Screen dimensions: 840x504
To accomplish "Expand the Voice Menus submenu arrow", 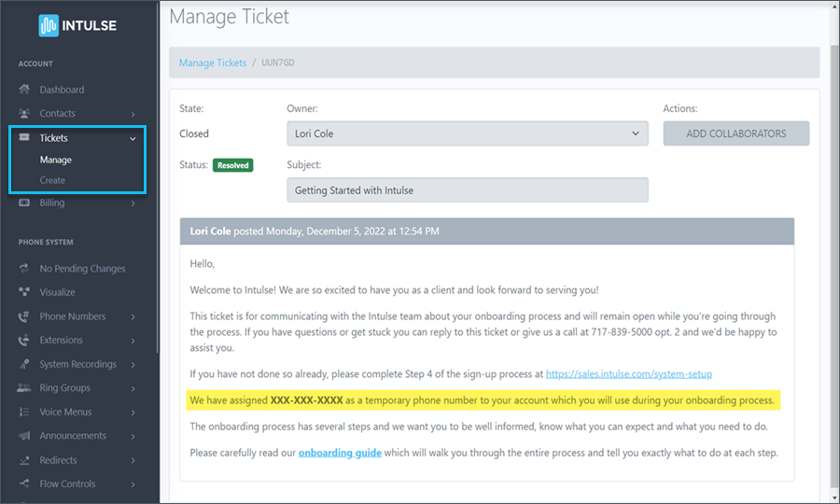I will tap(133, 413).
